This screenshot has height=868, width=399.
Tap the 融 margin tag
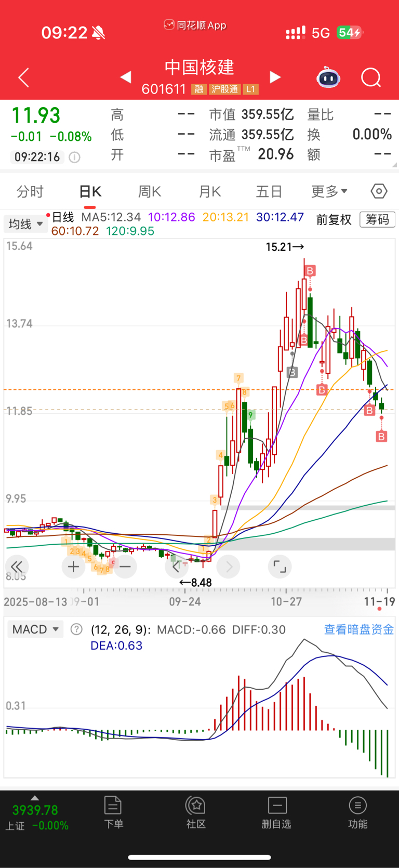click(198, 89)
